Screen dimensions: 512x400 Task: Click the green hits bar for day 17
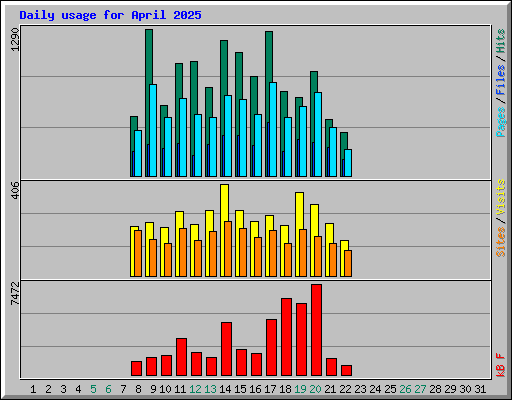(x=269, y=57)
